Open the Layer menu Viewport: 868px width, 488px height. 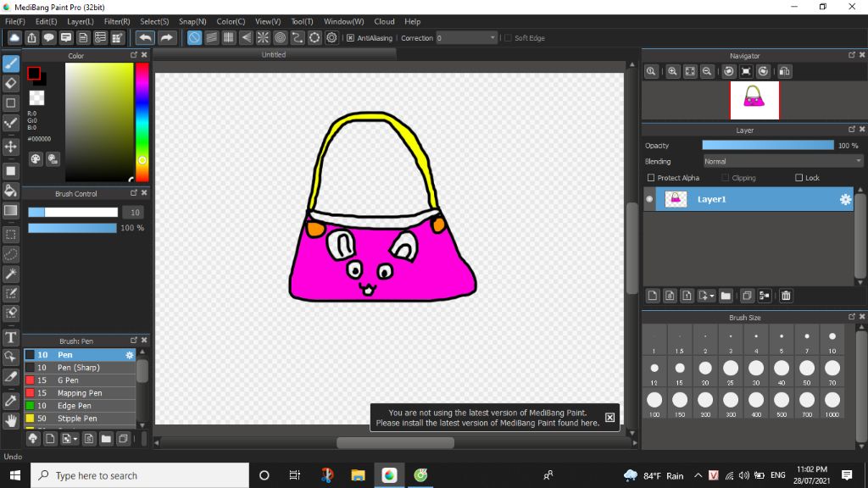point(81,21)
